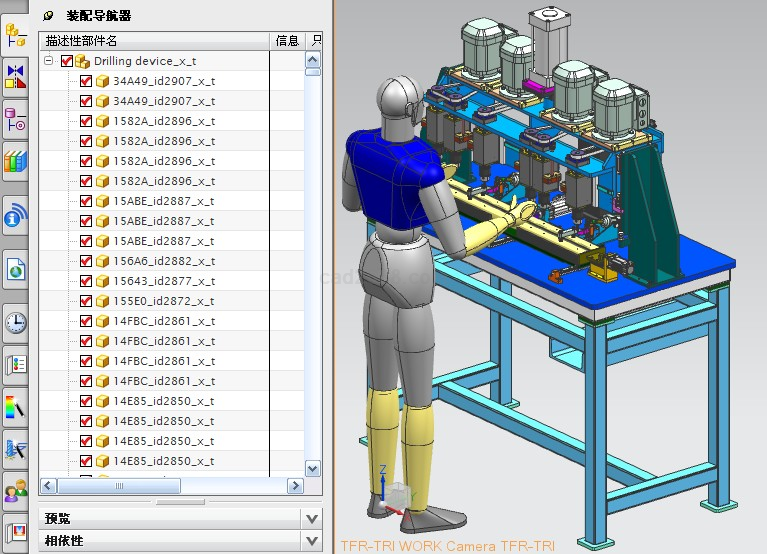This screenshot has width=767, height=554.
Task: Expand the 预览 preview panel
Action: [x=312, y=518]
